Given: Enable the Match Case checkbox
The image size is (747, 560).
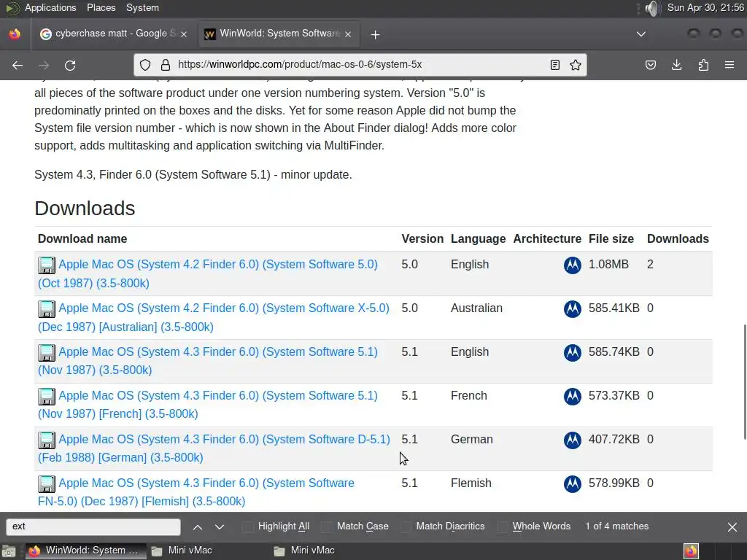Looking at the screenshot, I should coord(327,526).
